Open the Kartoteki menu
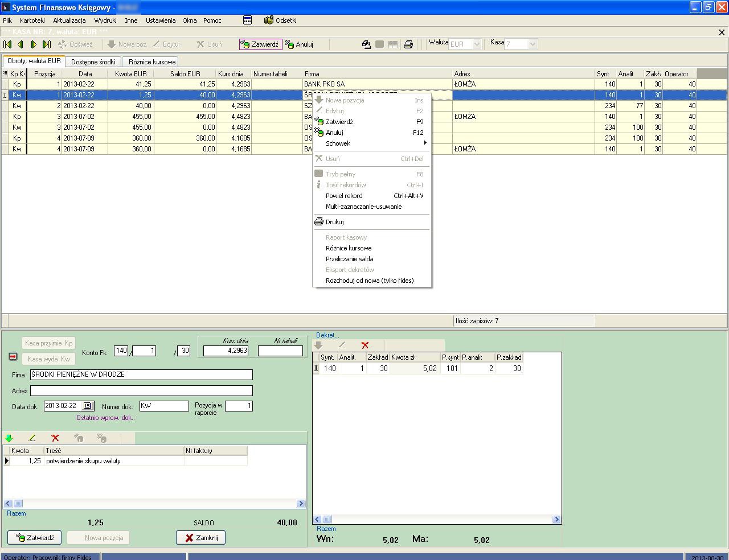This screenshot has height=560, width=729. [32, 20]
